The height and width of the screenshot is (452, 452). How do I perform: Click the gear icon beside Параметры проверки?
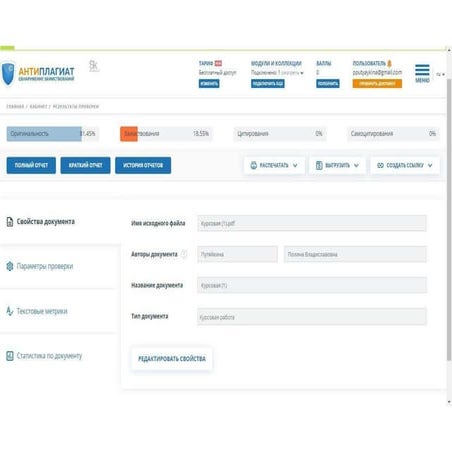[x=10, y=266]
